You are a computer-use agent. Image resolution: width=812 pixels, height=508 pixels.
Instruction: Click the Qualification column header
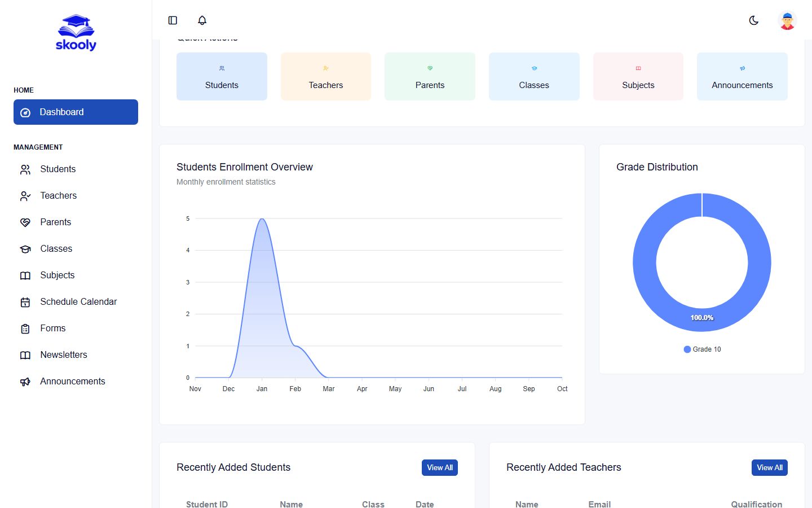[757, 504]
